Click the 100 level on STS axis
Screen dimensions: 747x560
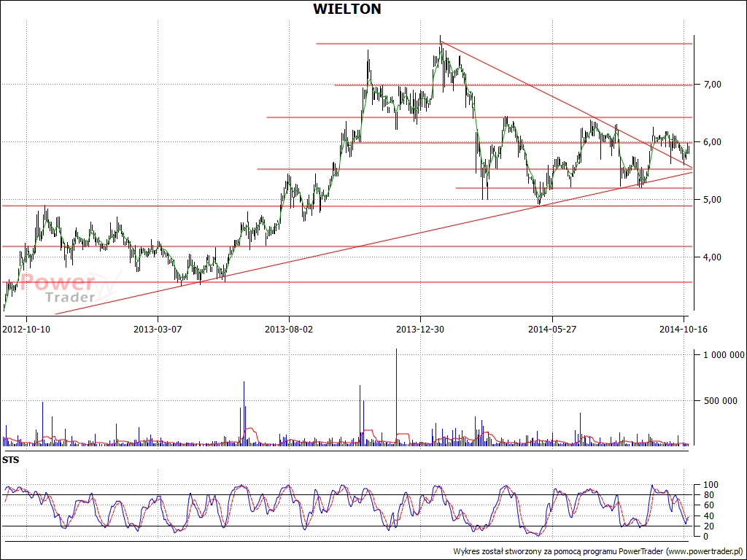click(709, 485)
